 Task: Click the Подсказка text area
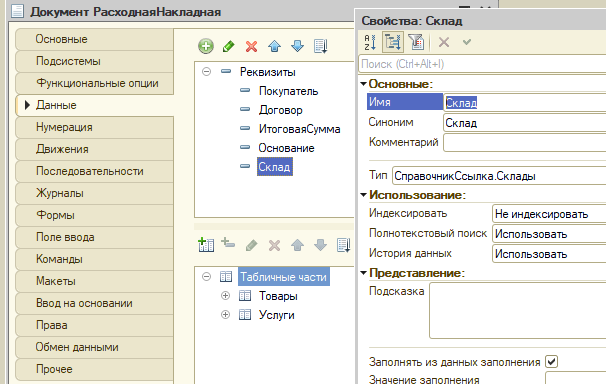[518, 311]
